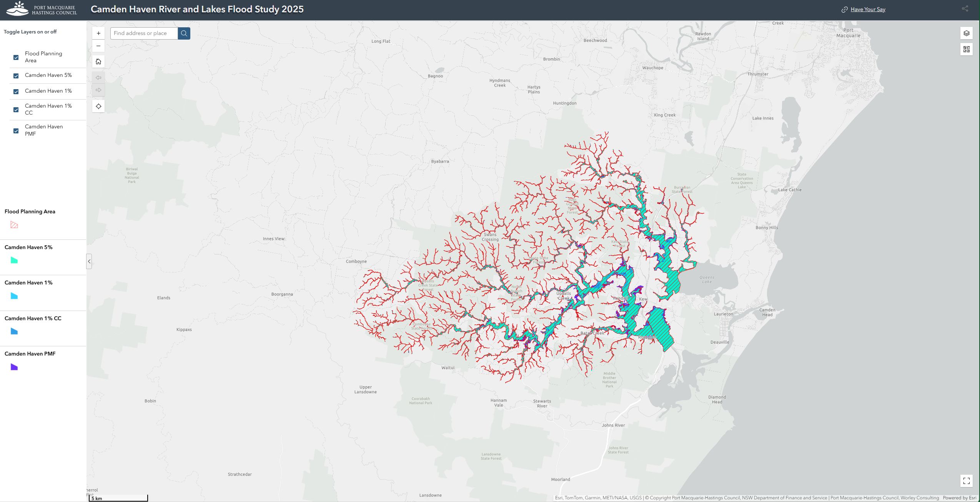Click the find my location button
The image size is (980, 502).
point(98,106)
